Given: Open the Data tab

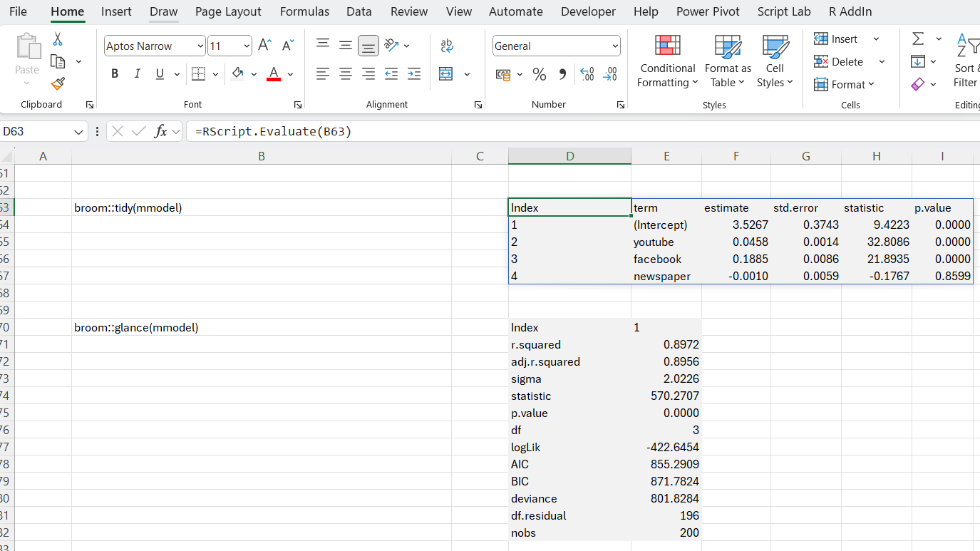Looking at the screenshot, I should coord(359,11).
